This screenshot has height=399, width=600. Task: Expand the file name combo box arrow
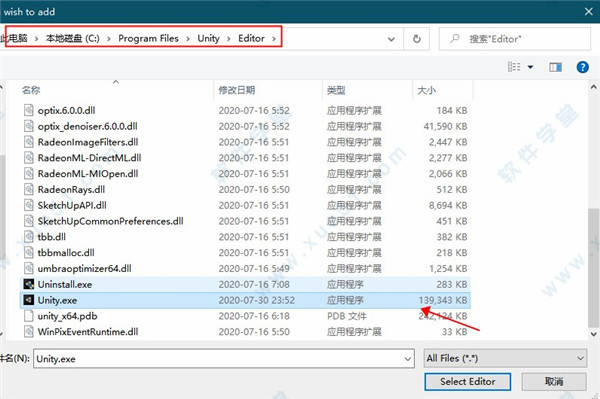click(408, 359)
